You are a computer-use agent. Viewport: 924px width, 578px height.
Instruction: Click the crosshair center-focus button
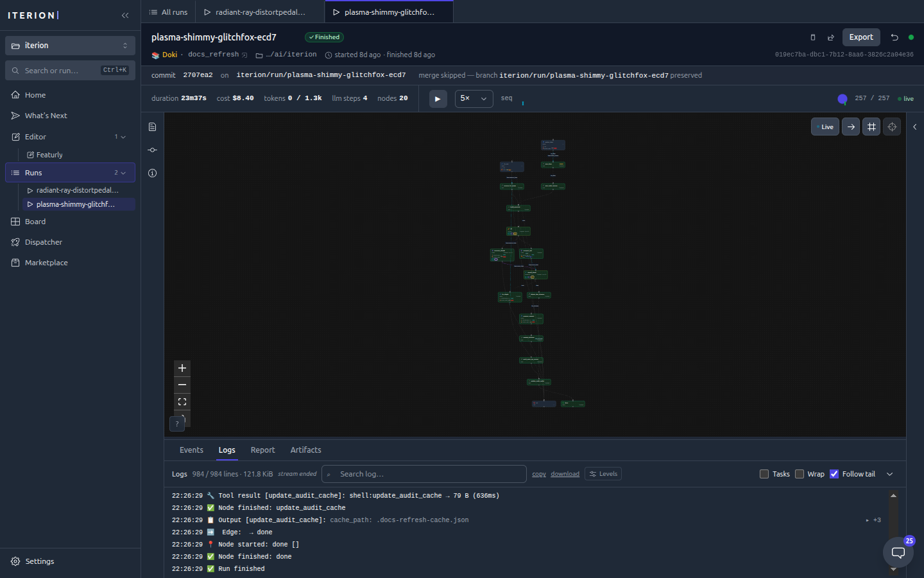pyautogui.click(x=892, y=127)
